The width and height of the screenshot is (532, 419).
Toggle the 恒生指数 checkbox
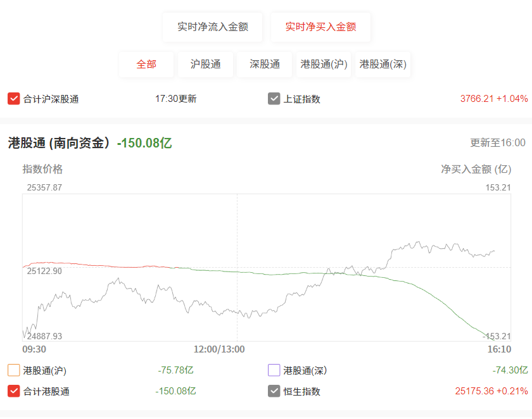[x=274, y=391]
